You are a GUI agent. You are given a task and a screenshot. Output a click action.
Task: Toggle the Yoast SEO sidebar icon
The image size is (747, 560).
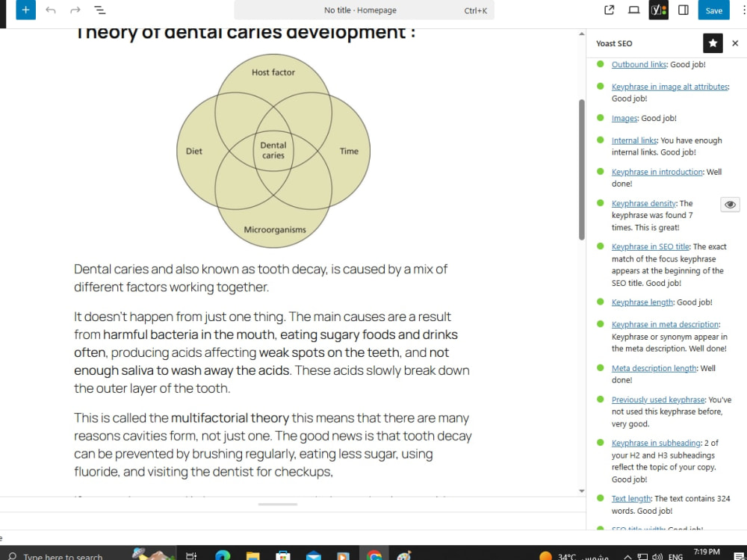(x=658, y=10)
